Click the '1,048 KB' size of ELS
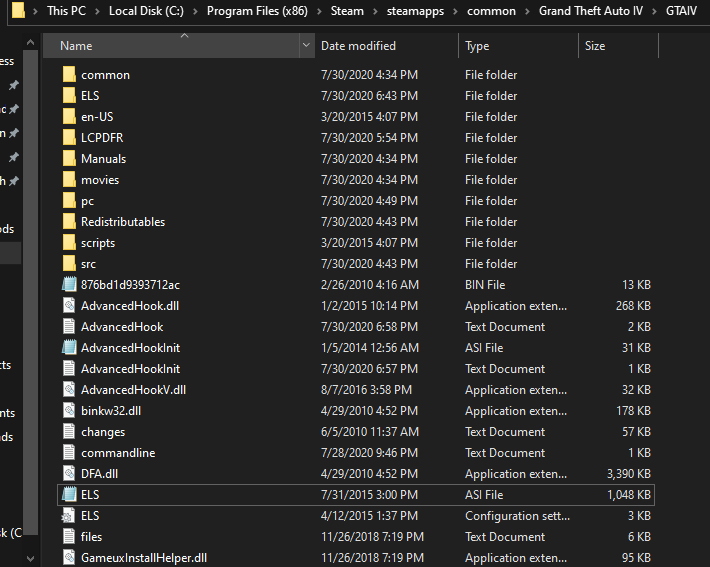The image size is (710, 567). (628, 495)
